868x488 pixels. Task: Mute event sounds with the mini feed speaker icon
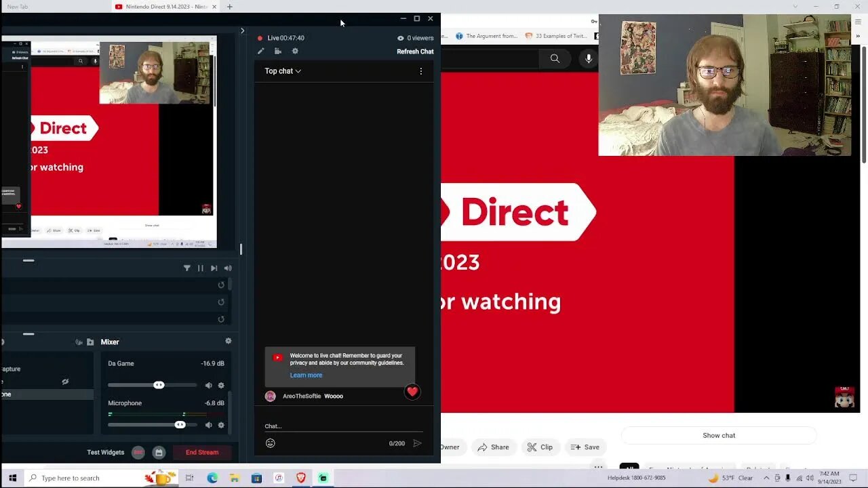[227, 268]
